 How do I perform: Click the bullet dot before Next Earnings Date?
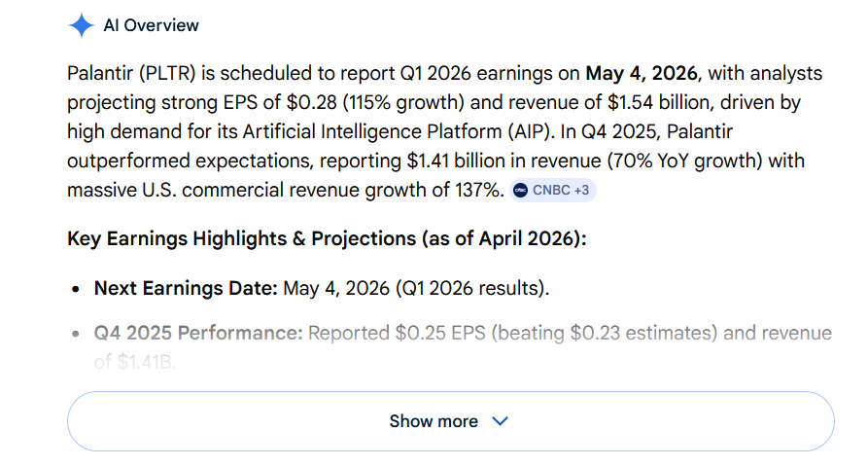(x=76, y=289)
